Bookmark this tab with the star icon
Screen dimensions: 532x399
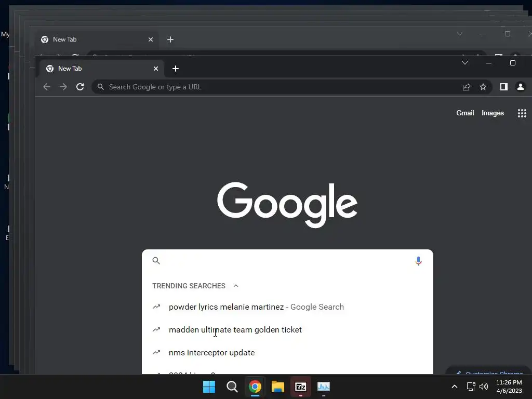click(483, 87)
